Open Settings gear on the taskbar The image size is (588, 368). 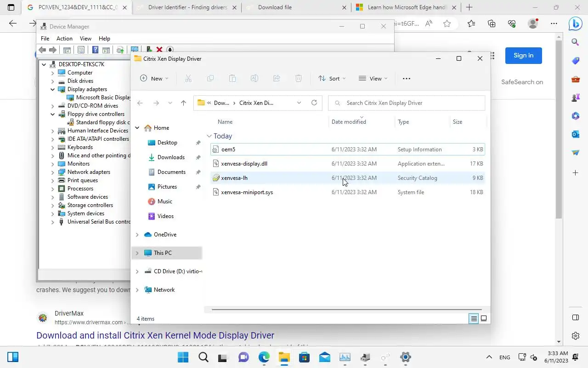(405, 357)
